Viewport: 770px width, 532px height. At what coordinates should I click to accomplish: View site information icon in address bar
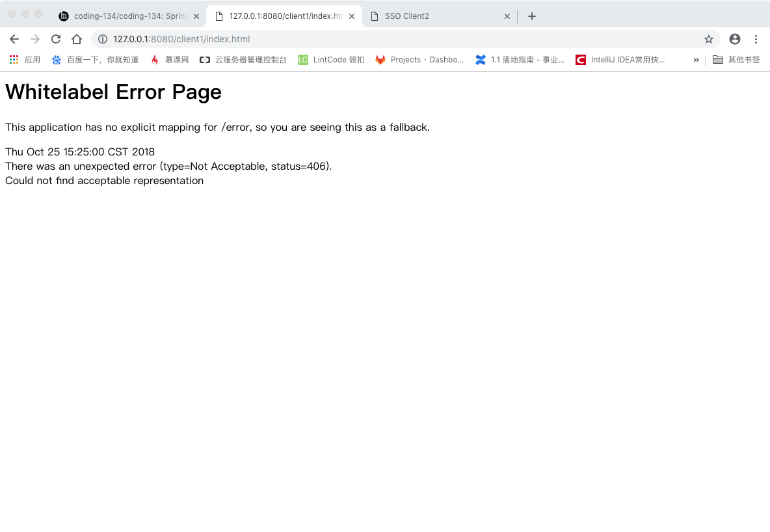tap(103, 39)
